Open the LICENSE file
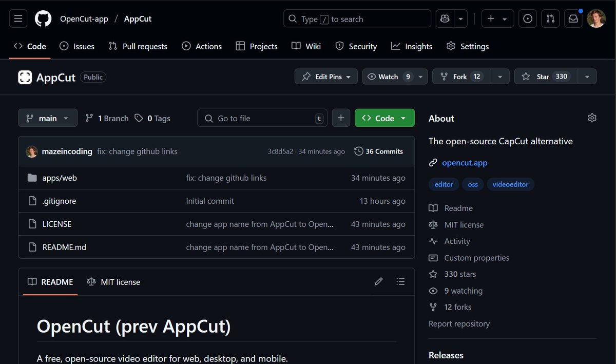Image resolution: width=616 pixels, height=364 pixels. pos(57,224)
